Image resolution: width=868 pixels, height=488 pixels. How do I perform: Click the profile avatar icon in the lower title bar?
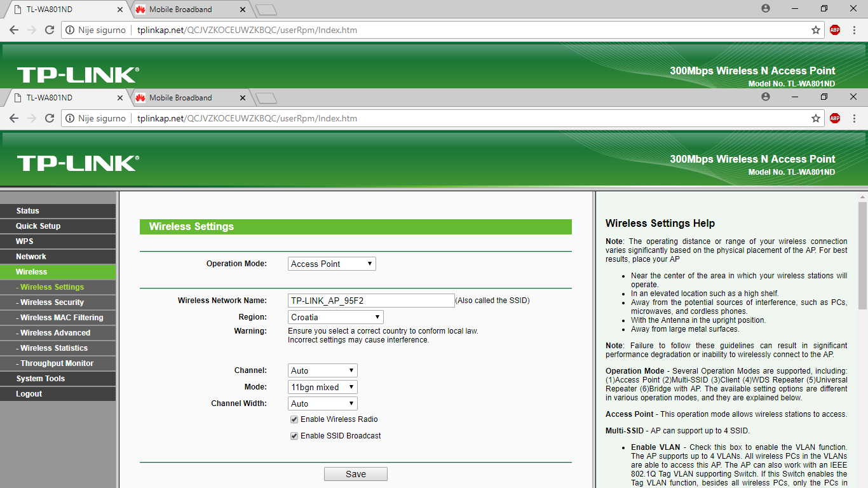point(766,97)
